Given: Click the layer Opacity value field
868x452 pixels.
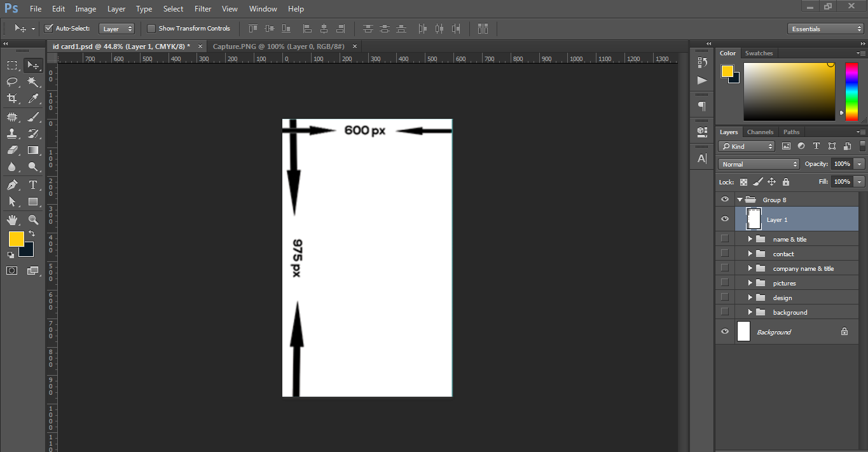Looking at the screenshot, I should click(x=842, y=164).
